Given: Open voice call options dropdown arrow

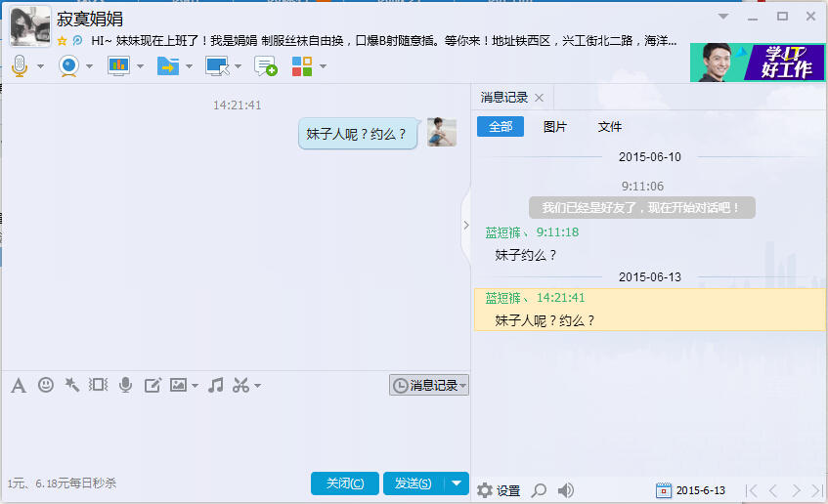Looking at the screenshot, I should pyautogui.click(x=41, y=66).
